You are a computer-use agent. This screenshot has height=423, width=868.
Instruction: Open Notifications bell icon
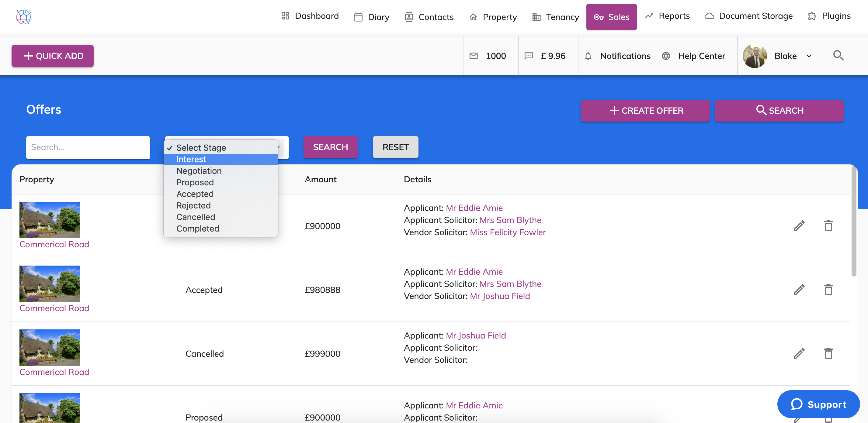tap(588, 56)
